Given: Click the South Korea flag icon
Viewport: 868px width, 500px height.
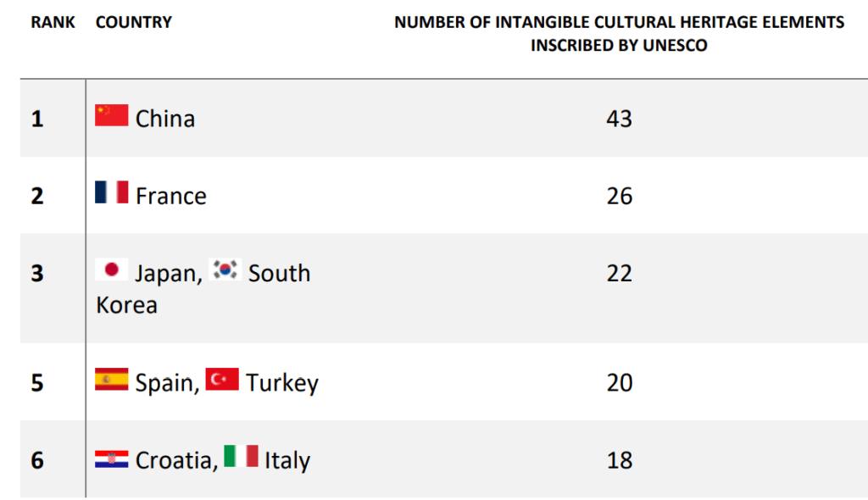Looking at the screenshot, I should click(x=225, y=269).
